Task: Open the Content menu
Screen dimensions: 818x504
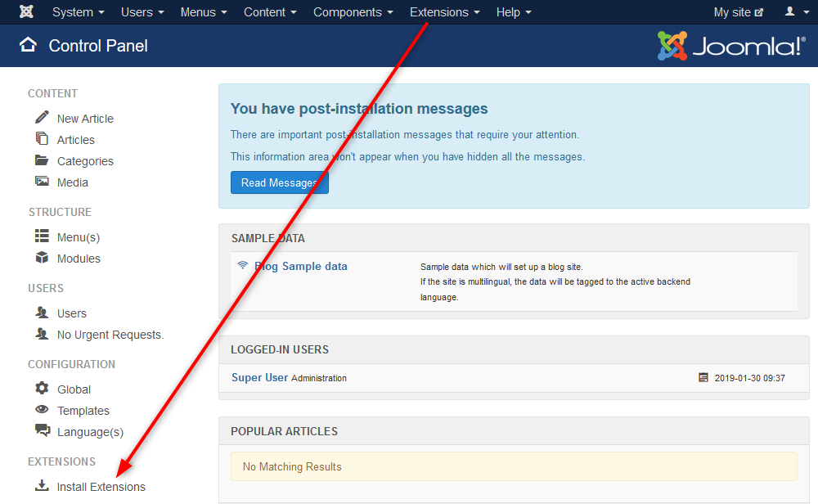Action: [x=270, y=12]
